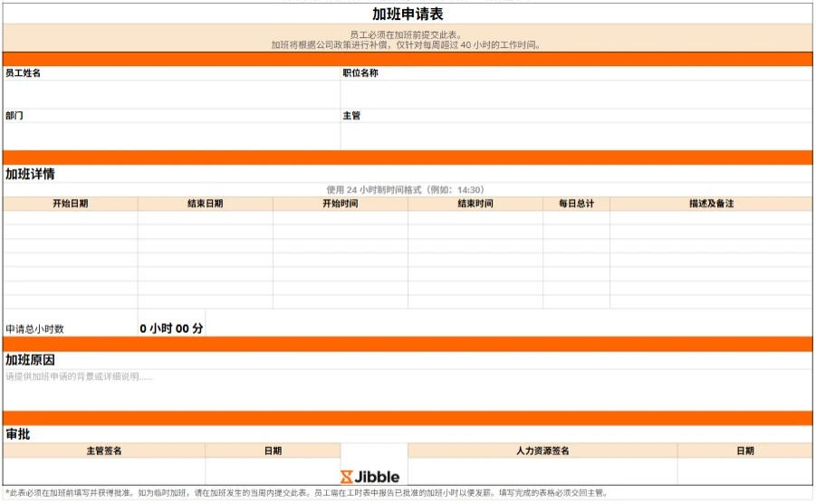The height and width of the screenshot is (504, 816).
Task: Click the empty field under 员工姓名
Action: pyautogui.click(x=172, y=94)
